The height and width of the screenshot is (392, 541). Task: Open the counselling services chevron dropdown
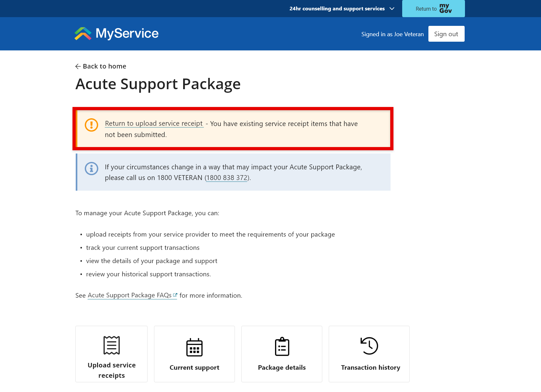pos(392,9)
